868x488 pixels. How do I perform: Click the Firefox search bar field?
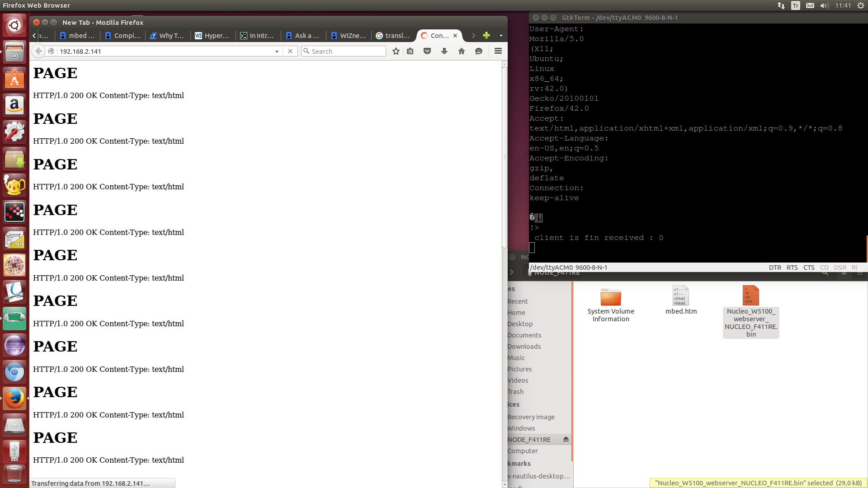pyautogui.click(x=344, y=51)
